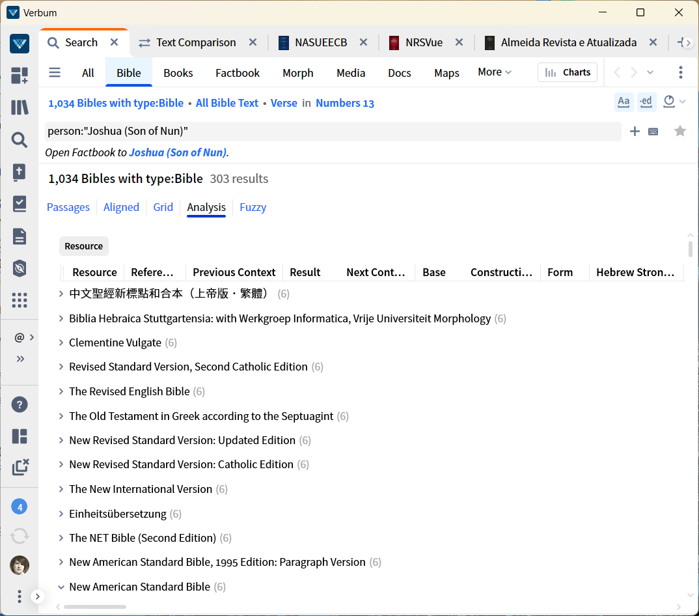
Task: Open the search panel hamburger menu
Action: coord(55,72)
